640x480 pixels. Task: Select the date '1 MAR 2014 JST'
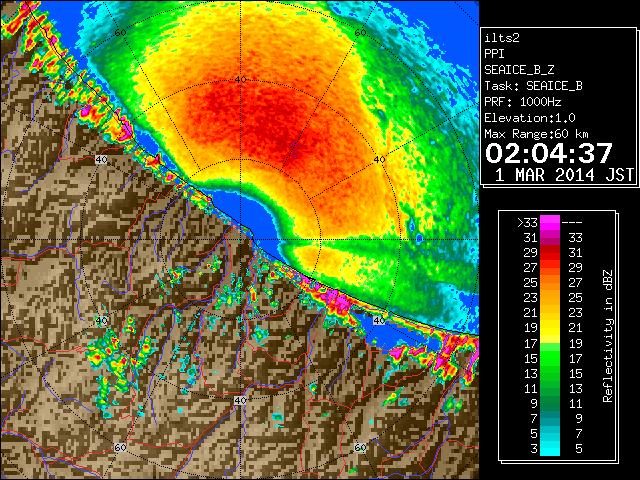(564, 175)
